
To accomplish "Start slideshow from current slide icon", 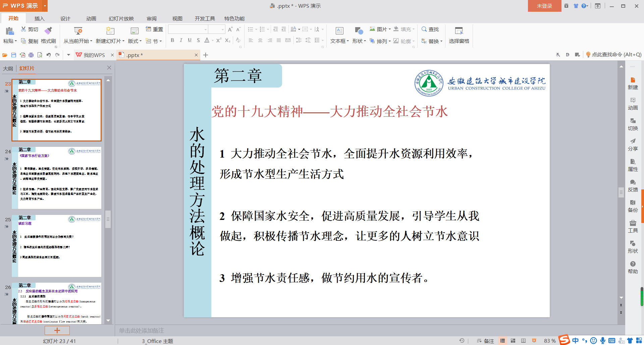I will (78, 31).
